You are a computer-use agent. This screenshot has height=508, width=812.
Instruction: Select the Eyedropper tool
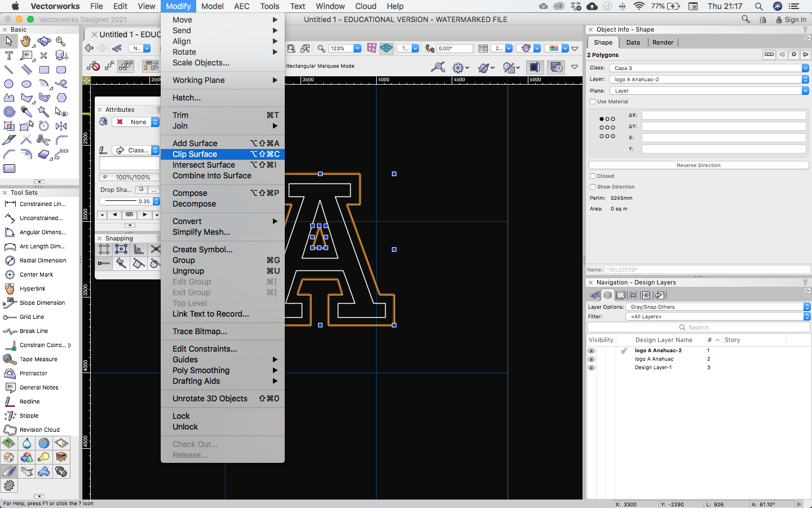(27, 112)
